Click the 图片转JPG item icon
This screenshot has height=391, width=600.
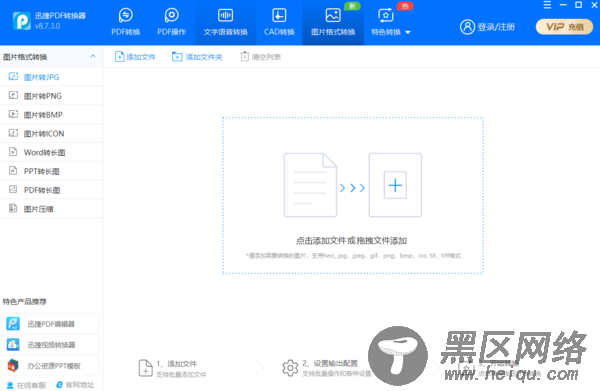coord(13,77)
